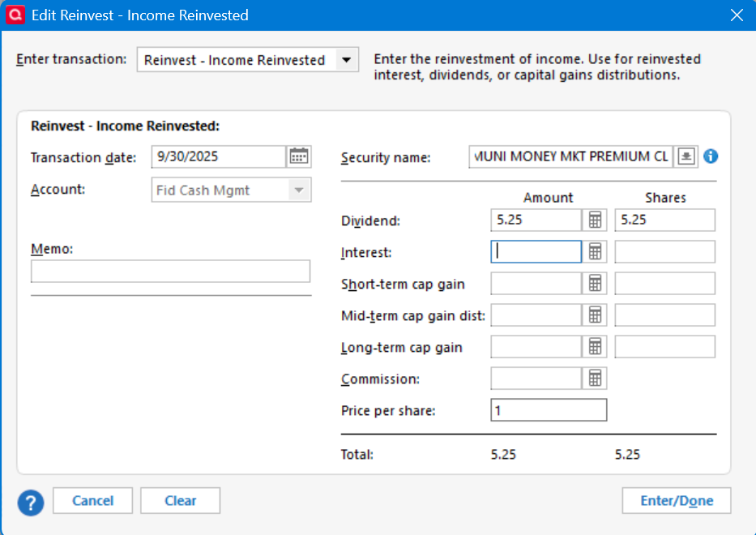Viewport: 756px width, 535px height.
Task: Click the Total label text
Action: click(x=357, y=455)
